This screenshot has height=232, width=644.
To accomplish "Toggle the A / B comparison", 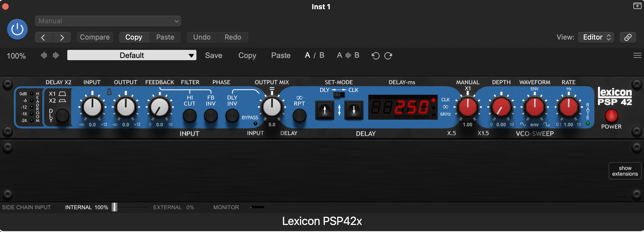I will [x=315, y=55].
